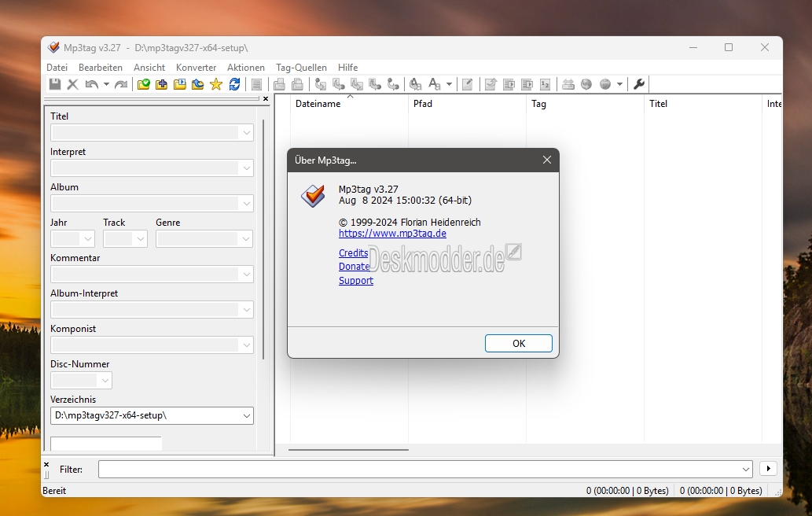The image size is (812, 516).
Task: Open the Disc-Nummer dropdown
Action: [105, 380]
